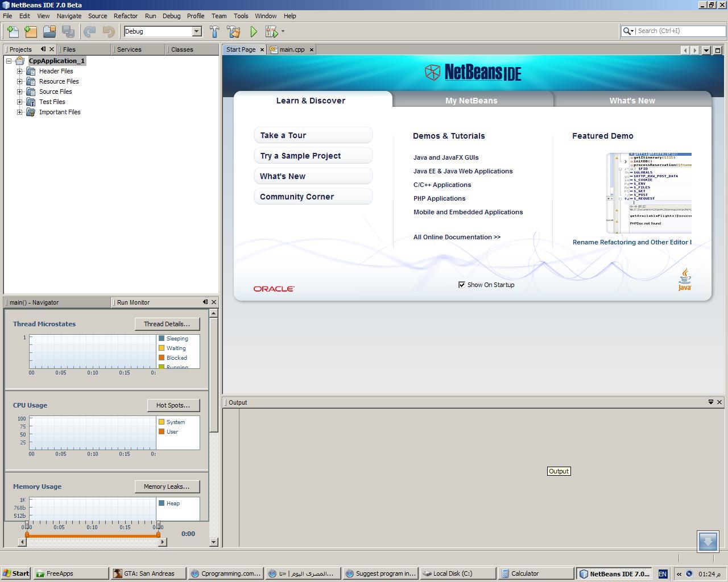The height and width of the screenshot is (582, 728).
Task: Open the main.cpp editor tab
Action: point(292,50)
